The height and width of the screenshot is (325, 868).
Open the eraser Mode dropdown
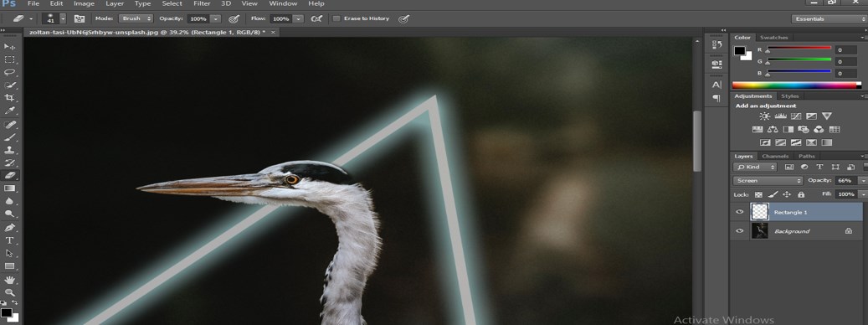click(x=136, y=18)
